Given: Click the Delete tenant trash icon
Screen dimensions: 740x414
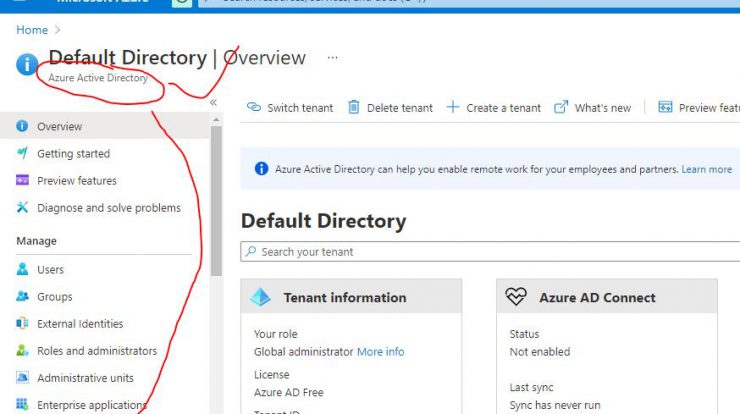Looking at the screenshot, I should point(354,107).
